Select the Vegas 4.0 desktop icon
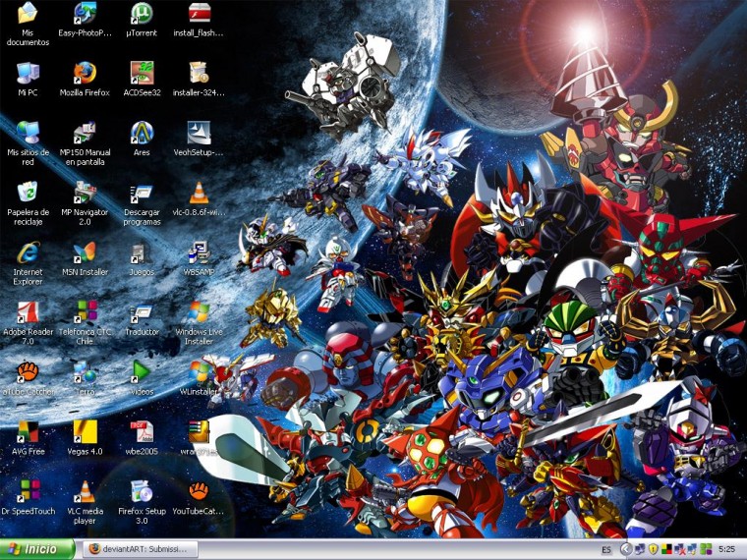The width and height of the screenshot is (747, 560). click(x=85, y=431)
